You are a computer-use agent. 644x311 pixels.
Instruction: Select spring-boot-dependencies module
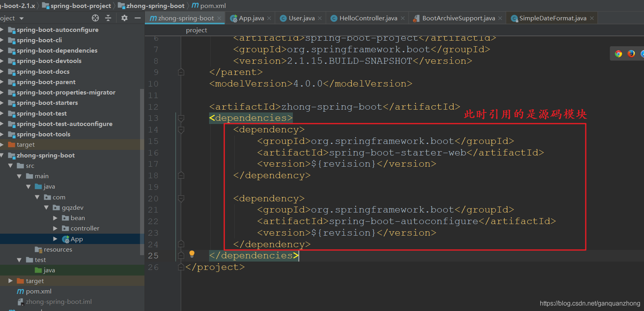(57, 51)
